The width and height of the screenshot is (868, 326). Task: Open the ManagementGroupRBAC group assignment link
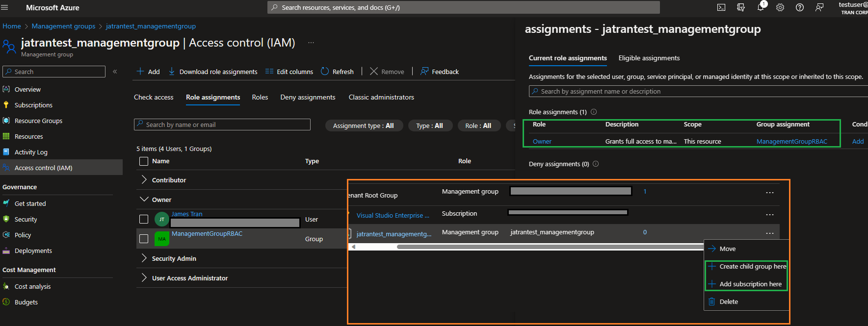(792, 141)
